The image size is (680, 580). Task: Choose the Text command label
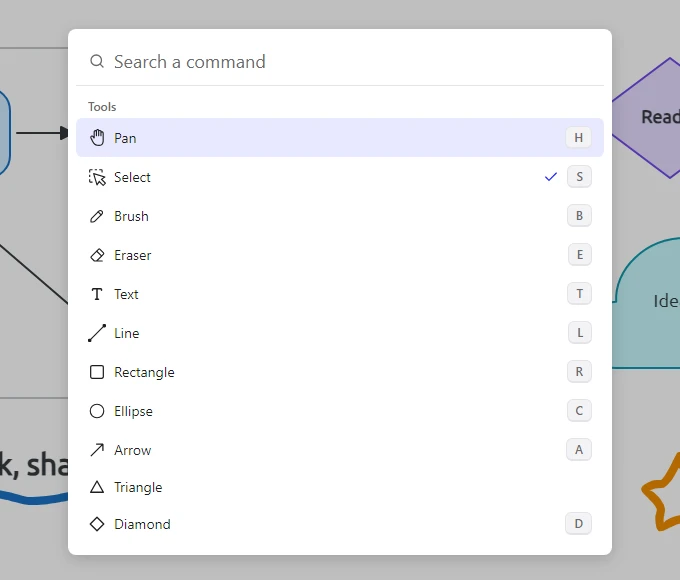point(126,294)
